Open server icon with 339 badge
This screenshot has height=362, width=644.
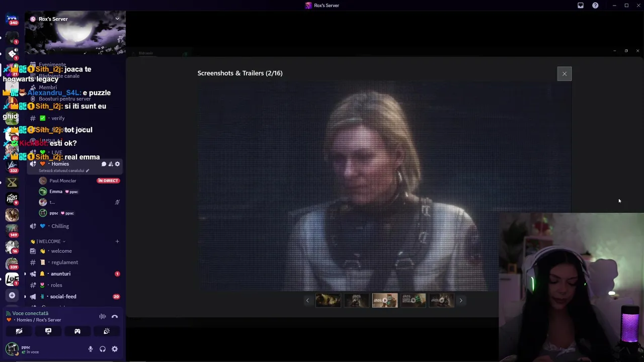(12, 263)
